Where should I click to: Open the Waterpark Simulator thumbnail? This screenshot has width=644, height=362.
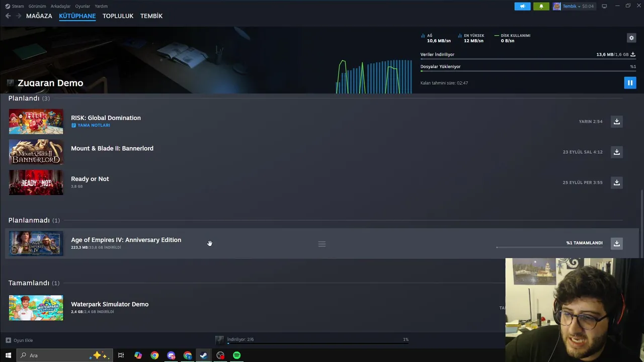pyautogui.click(x=36, y=308)
